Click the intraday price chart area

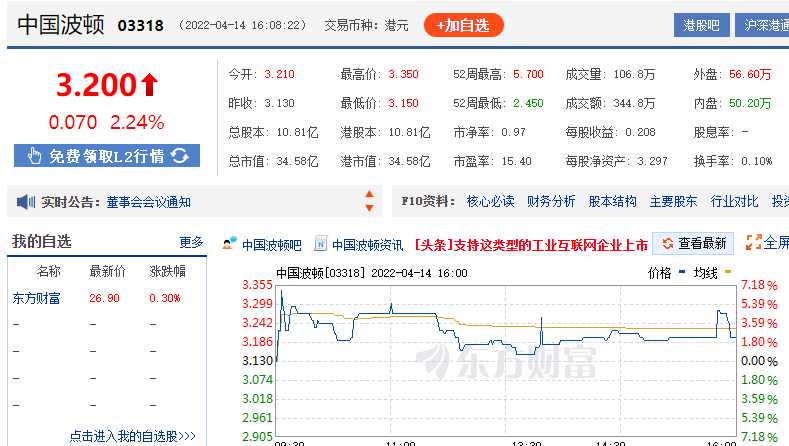coord(506,360)
